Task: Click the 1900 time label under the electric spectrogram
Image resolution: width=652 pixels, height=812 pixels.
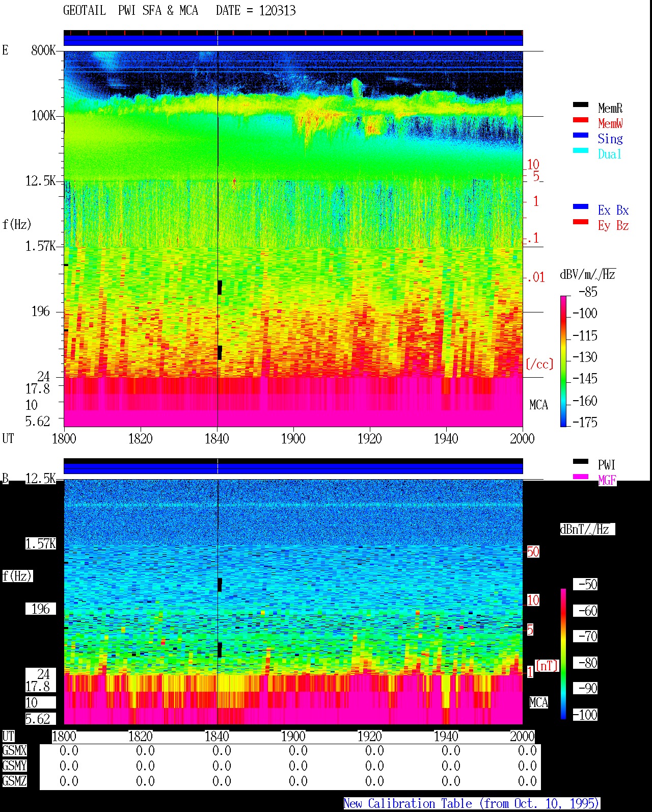Action: (293, 438)
